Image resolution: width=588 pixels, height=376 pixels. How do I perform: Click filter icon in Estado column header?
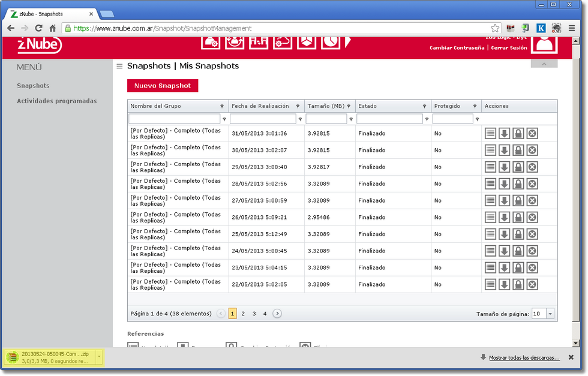(425, 106)
